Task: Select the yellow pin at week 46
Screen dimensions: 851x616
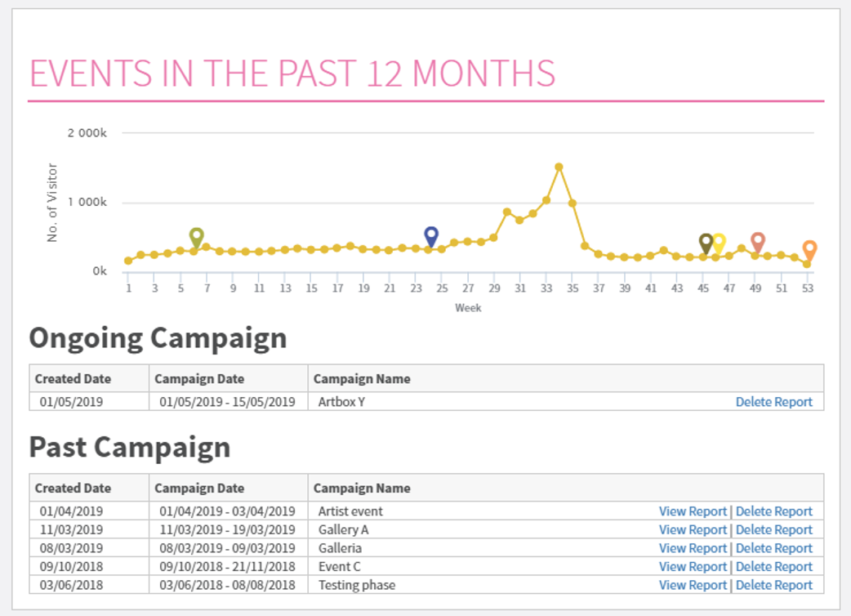Action: [x=719, y=243]
